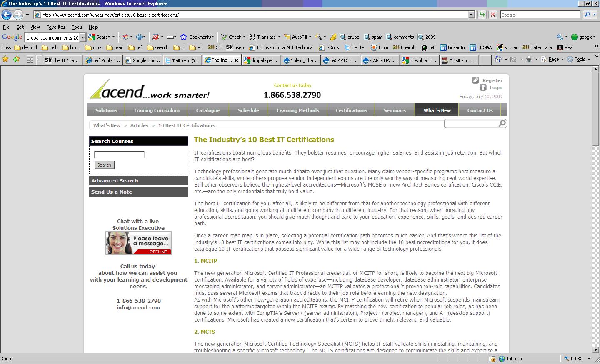600x364 pixels.
Task: Switch to the 'reCAPTCH...' tab
Action: [341, 60]
